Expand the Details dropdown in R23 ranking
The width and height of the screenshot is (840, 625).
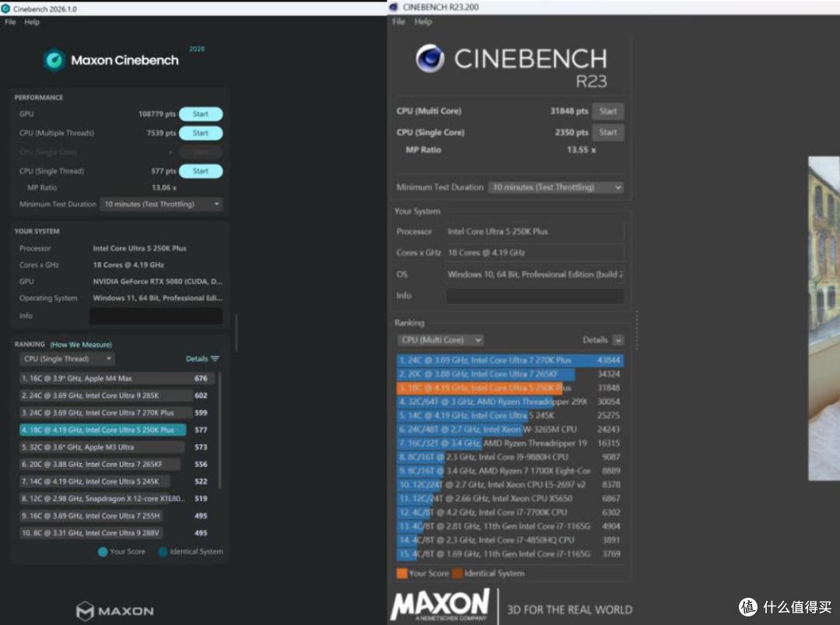(618, 340)
